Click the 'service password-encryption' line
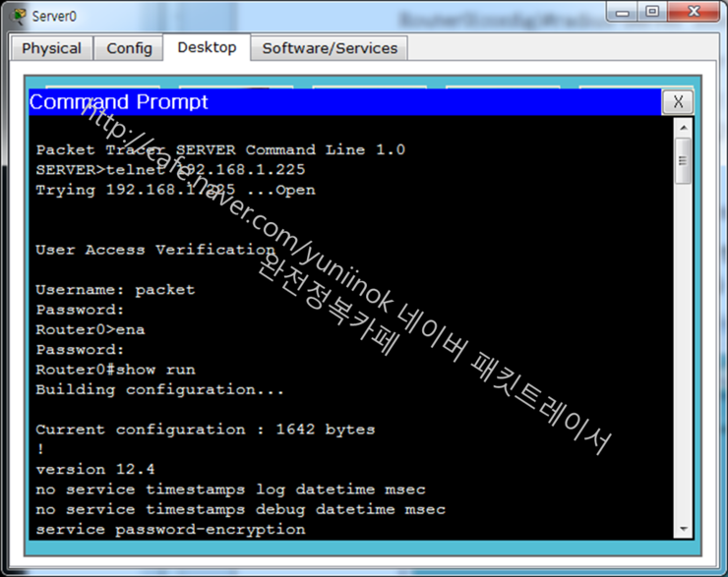 170,529
